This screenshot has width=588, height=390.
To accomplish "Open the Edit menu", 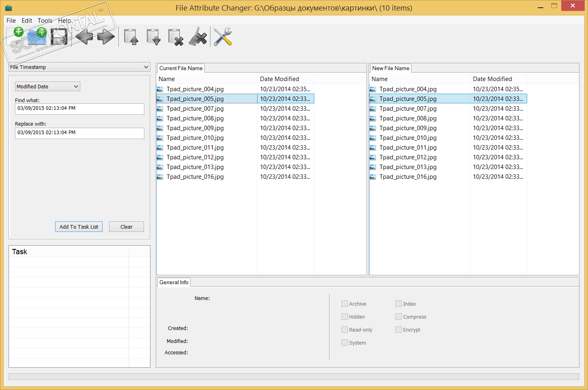I will (27, 21).
